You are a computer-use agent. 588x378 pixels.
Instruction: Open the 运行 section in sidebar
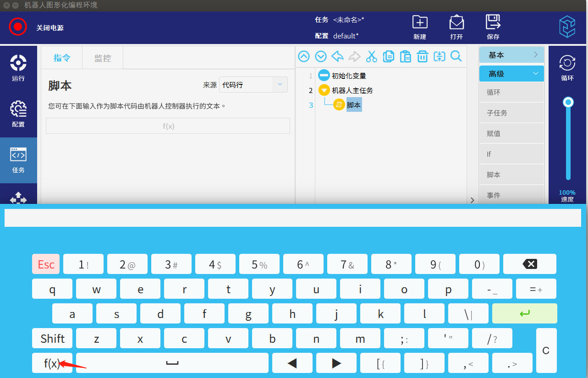(18, 68)
